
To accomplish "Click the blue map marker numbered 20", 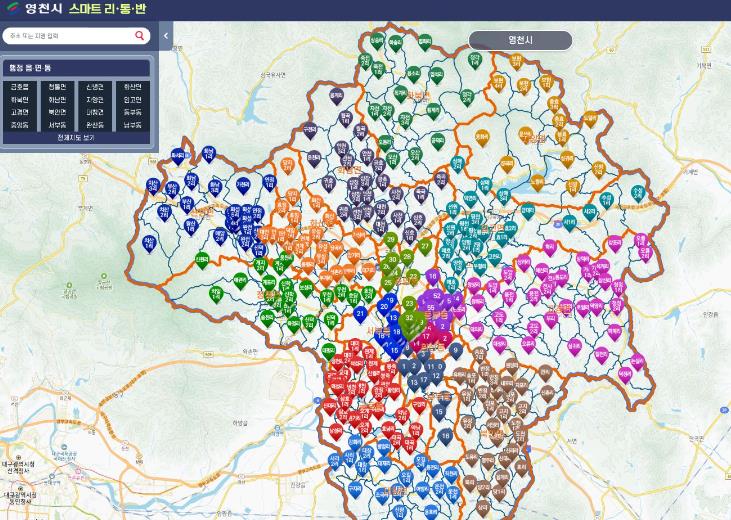I will pyautogui.click(x=383, y=306).
